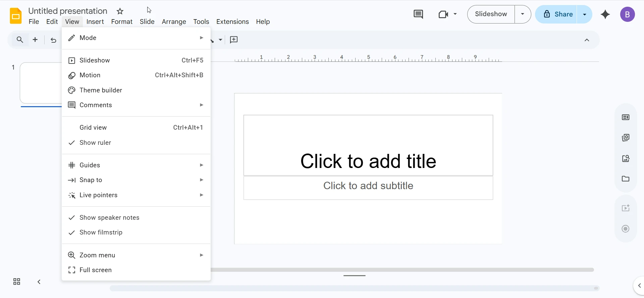Viewport: 644px width, 298px height.
Task: Click the title placeholder on slide
Action: [368, 161]
